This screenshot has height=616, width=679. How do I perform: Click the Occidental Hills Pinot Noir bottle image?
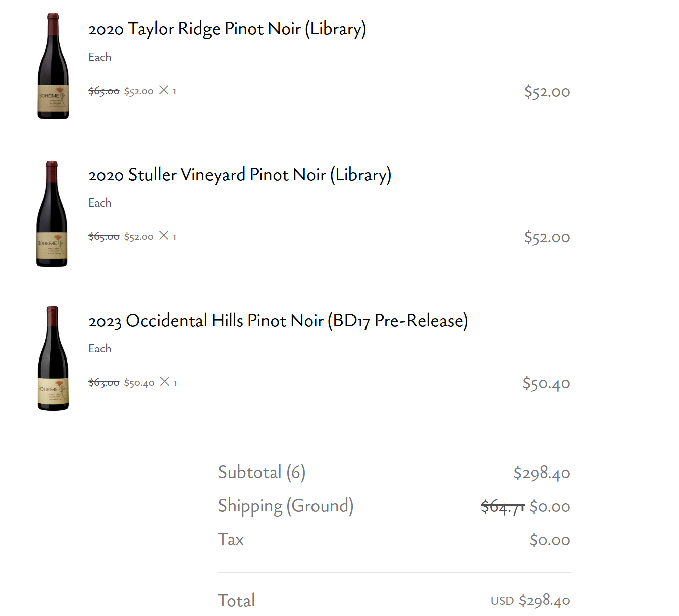pyautogui.click(x=53, y=358)
